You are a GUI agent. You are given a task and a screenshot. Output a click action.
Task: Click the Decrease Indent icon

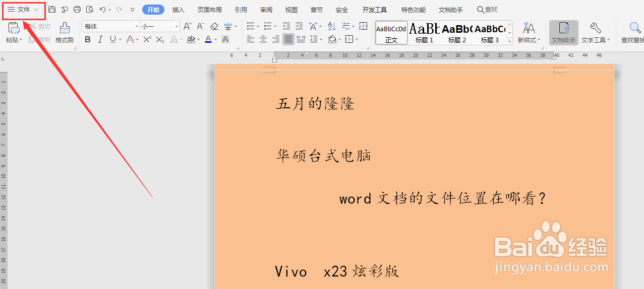(286, 26)
